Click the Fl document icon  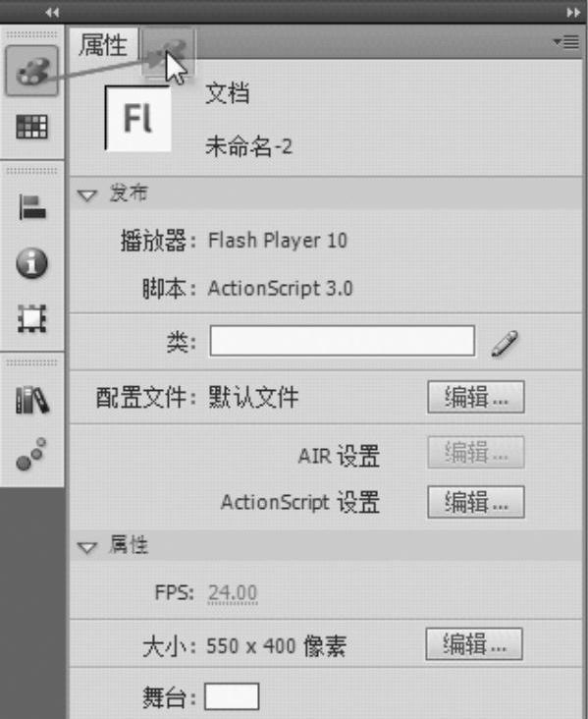(x=138, y=118)
